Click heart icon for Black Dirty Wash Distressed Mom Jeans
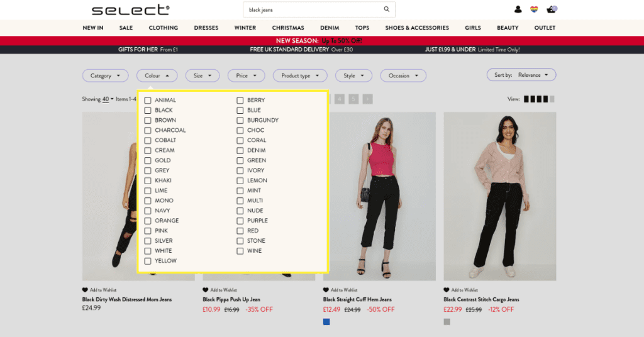This screenshot has width=644, height=337. point(85,290)
